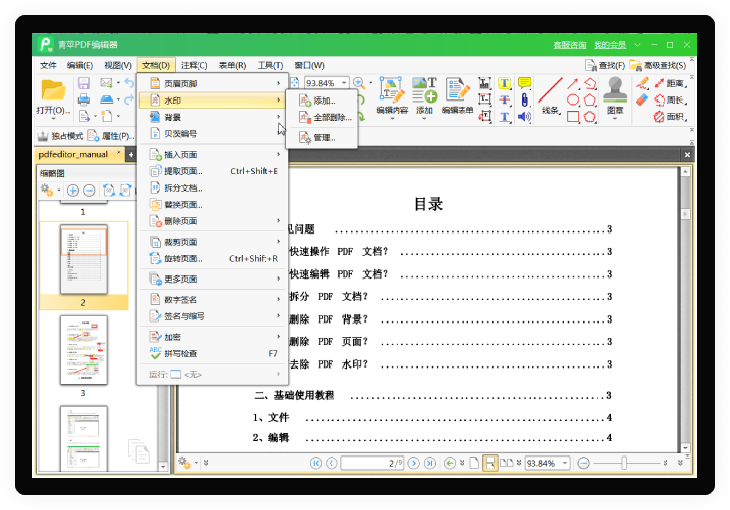
Task: Select the Perimeter (周长) measure tool
Action: click(x=670, y=100)
